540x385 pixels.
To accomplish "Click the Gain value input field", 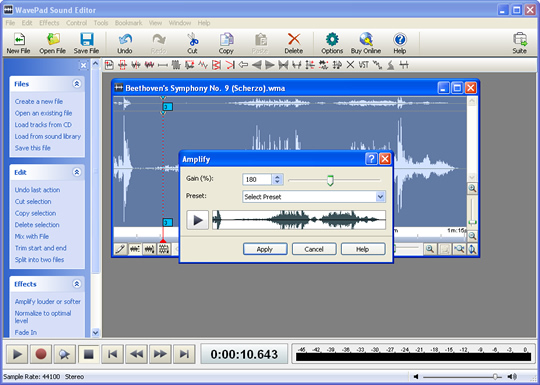I will tap(257, 179).
